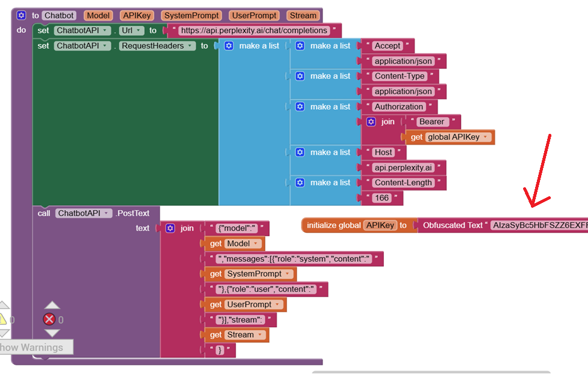Open mutator gear on Chatbot procedure block
Image resolution: width=588 pixels, height=380 pixels.
click(22, 16)
